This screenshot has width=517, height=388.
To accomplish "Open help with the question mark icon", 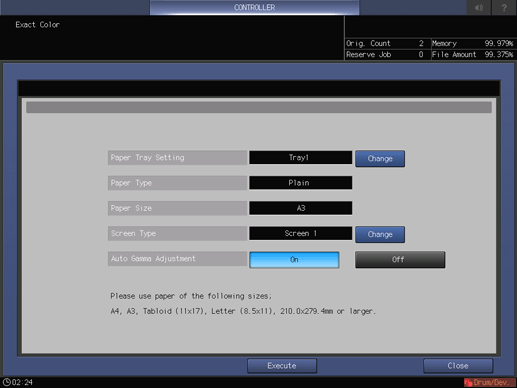I will tap(504, 7).
